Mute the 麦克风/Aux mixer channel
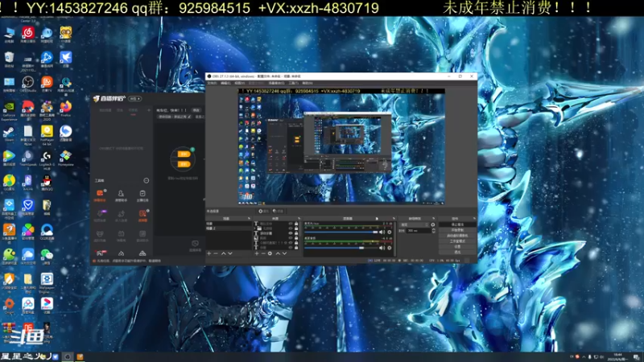This screenshot has height=362, width=644. pos(382,232)
